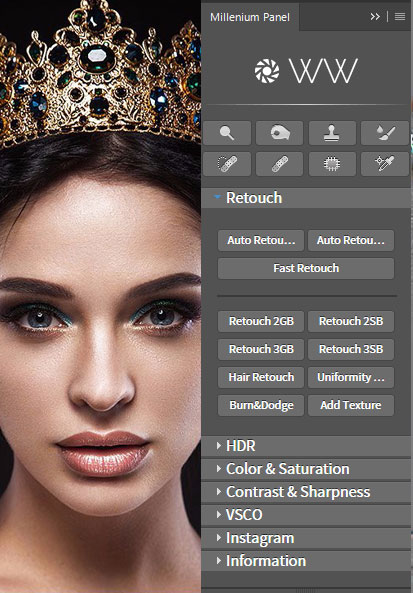Run the Burn&Dodge action

[x=261, y=405]
